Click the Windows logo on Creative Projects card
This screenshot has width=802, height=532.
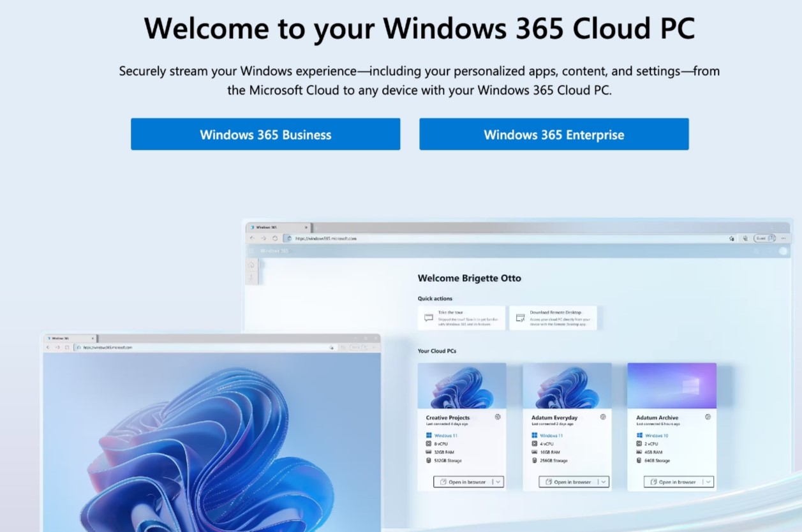tap(429, 435)
